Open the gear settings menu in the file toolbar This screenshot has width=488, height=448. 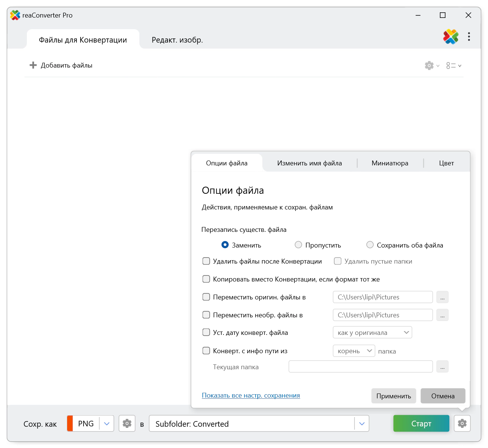(429, 66)
